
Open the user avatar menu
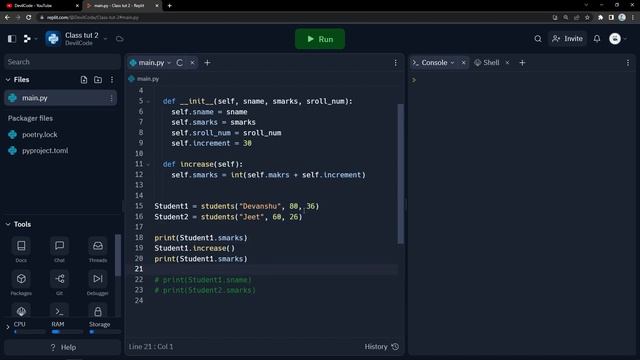pos(615,39)
